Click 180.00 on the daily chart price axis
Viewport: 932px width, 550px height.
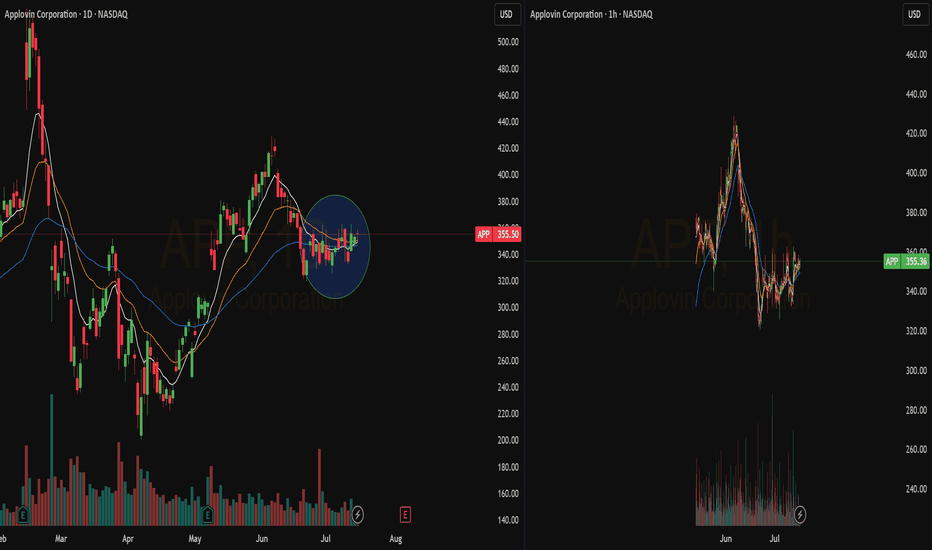[x=508, y=467]
